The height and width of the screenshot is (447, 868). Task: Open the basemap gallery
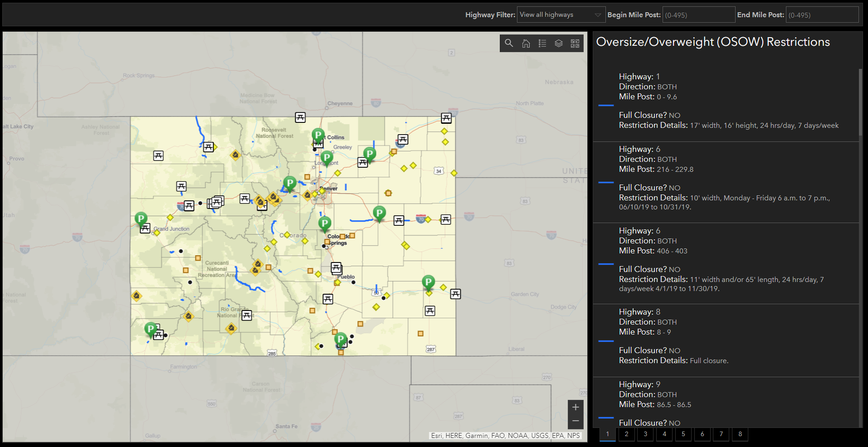click(575, 43)
